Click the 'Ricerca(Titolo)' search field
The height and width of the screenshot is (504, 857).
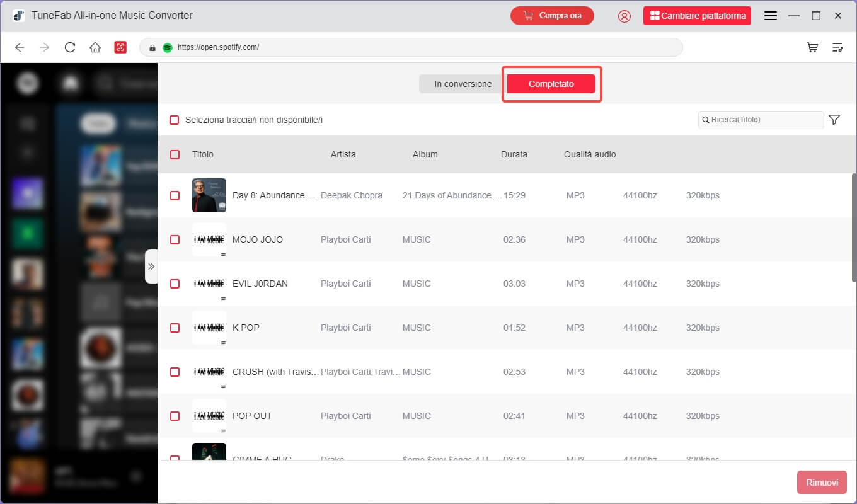click(764, 120)
